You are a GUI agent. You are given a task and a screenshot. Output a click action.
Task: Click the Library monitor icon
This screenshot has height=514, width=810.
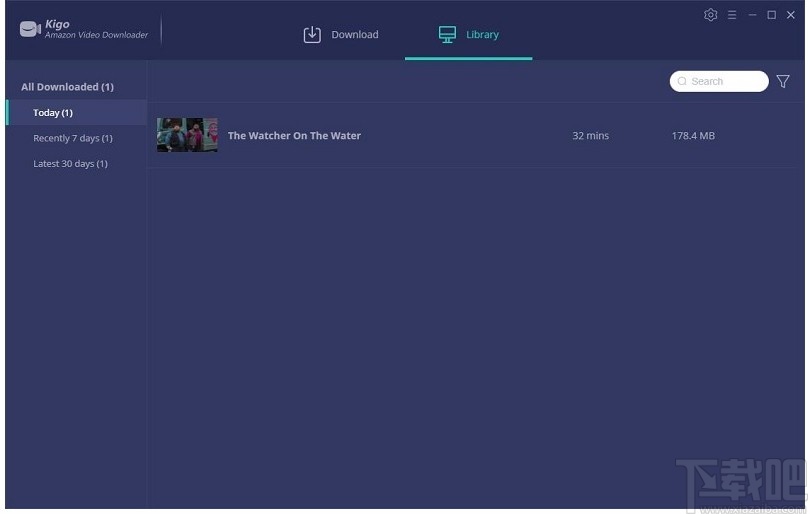tap(447, 35)
